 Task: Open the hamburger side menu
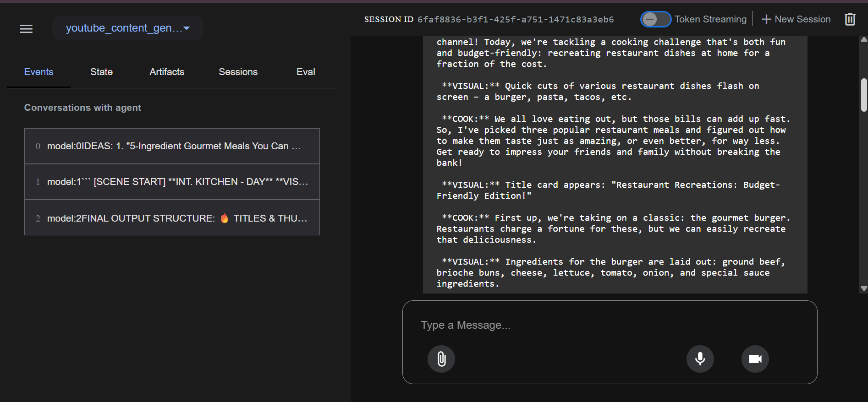[x=26, y=29]
